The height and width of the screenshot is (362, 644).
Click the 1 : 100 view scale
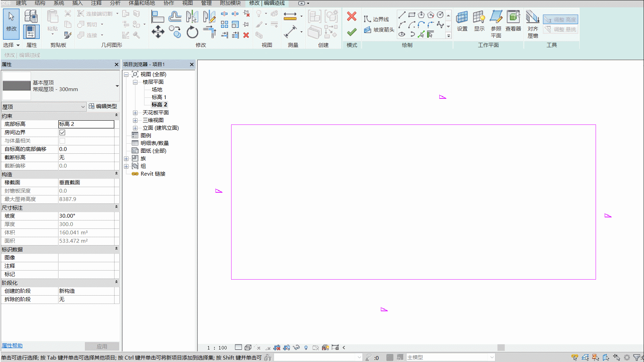217,348
